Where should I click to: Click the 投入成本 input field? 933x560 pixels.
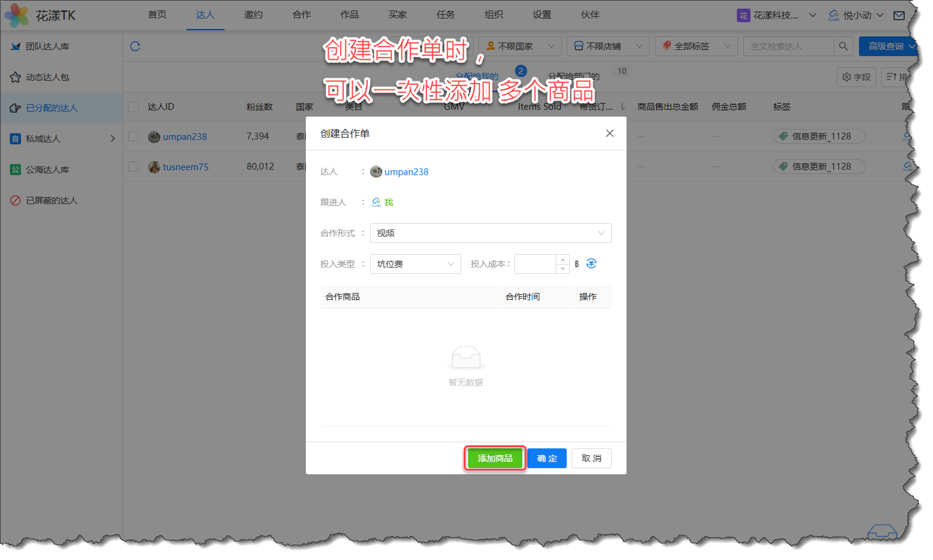(x=535, y=264)
